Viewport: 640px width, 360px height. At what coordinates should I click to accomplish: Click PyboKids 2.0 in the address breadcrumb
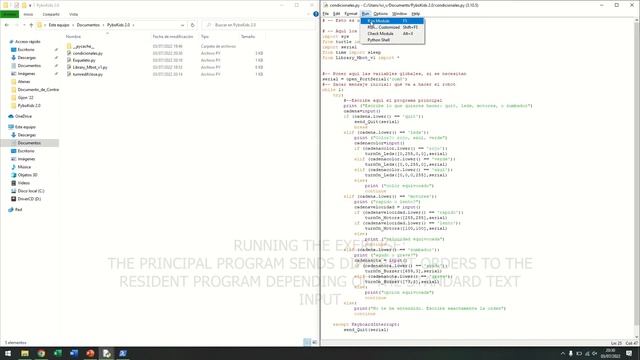(118, 25)
